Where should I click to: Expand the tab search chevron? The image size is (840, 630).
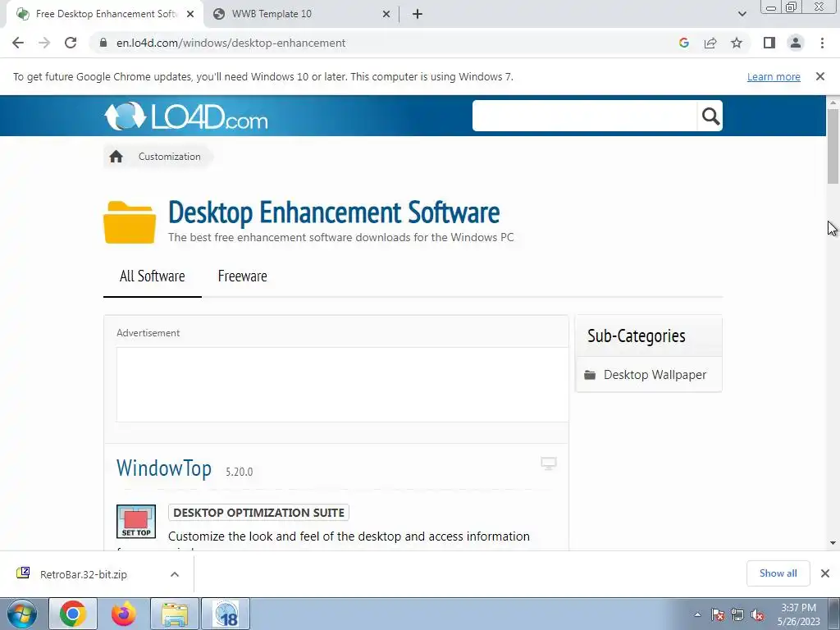pos(742,14)
